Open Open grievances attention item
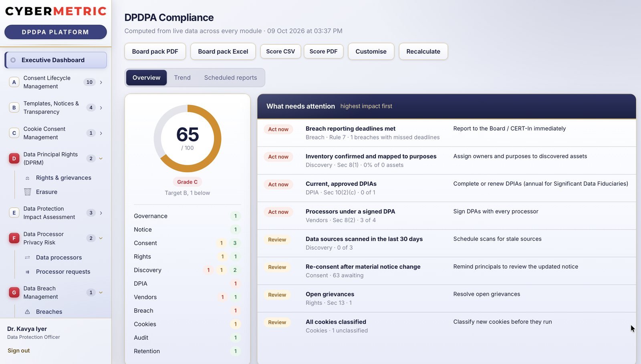Image resolution: width=641 pixels, height=364 pixels. 447,298
